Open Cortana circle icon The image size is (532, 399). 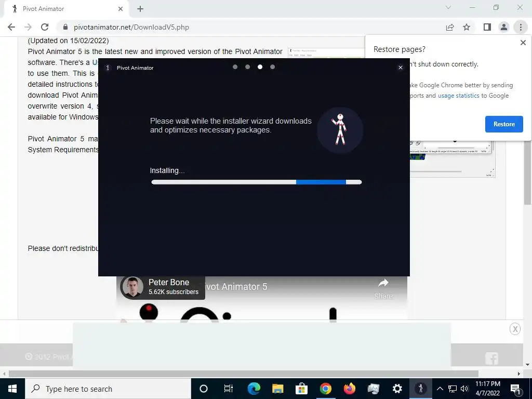(x=203, y=389)
